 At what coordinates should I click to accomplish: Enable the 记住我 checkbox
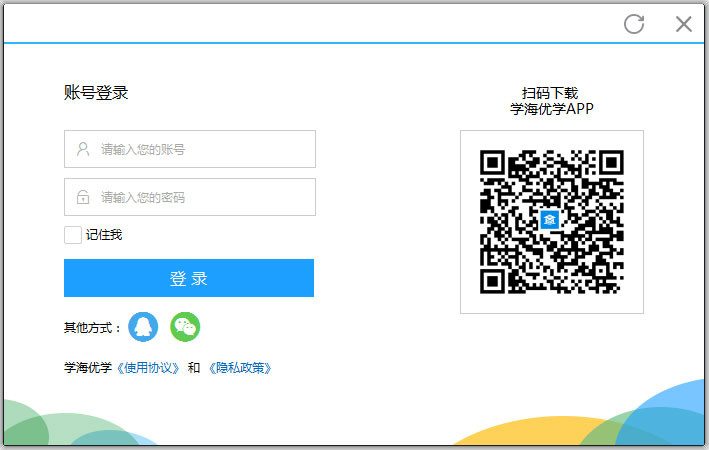coord(73,235)
